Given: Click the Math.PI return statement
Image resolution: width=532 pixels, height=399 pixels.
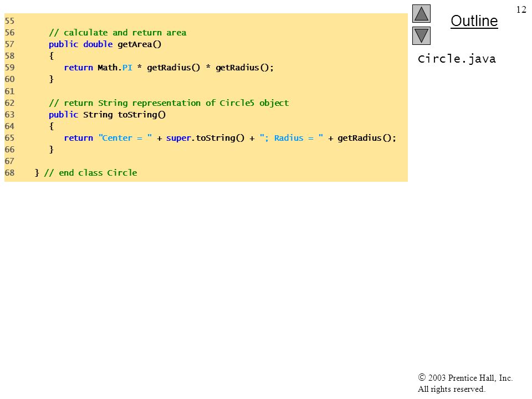Looking at the screenshot, I should coord(168,68).
